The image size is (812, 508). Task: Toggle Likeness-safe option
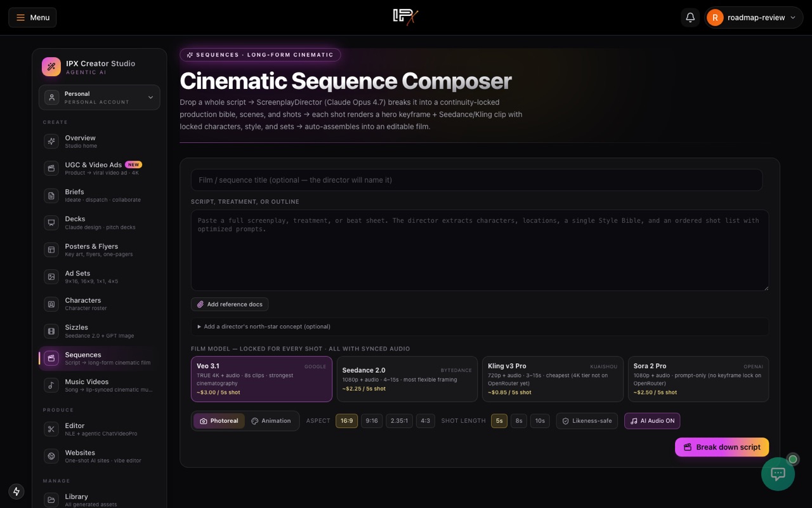[x=587, y=420]
